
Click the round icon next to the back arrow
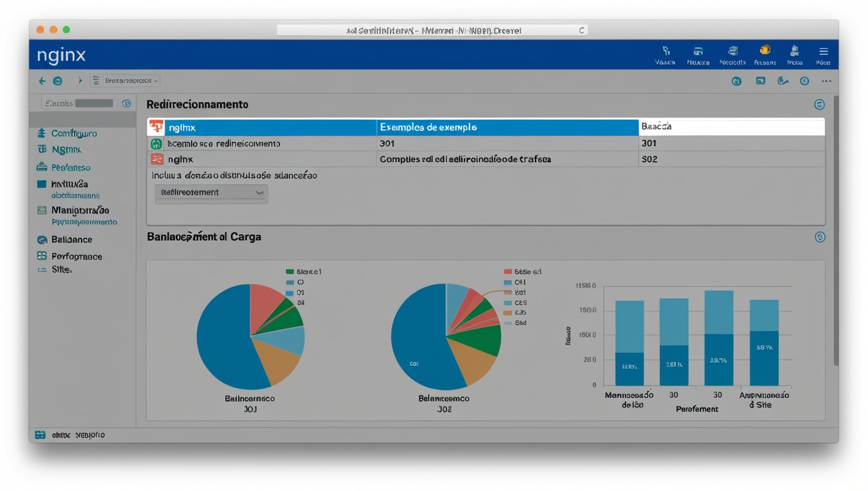[58, 81]
